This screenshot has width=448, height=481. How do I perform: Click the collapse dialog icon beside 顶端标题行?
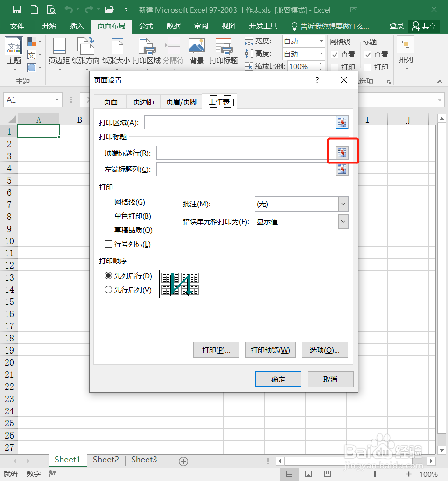(x=342, y=152)
